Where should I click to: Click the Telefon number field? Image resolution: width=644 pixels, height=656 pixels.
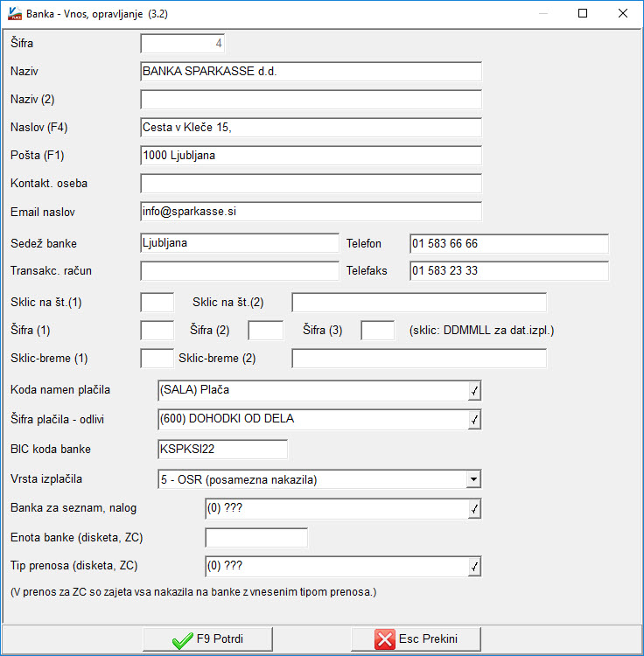click(x=509, y=243)
